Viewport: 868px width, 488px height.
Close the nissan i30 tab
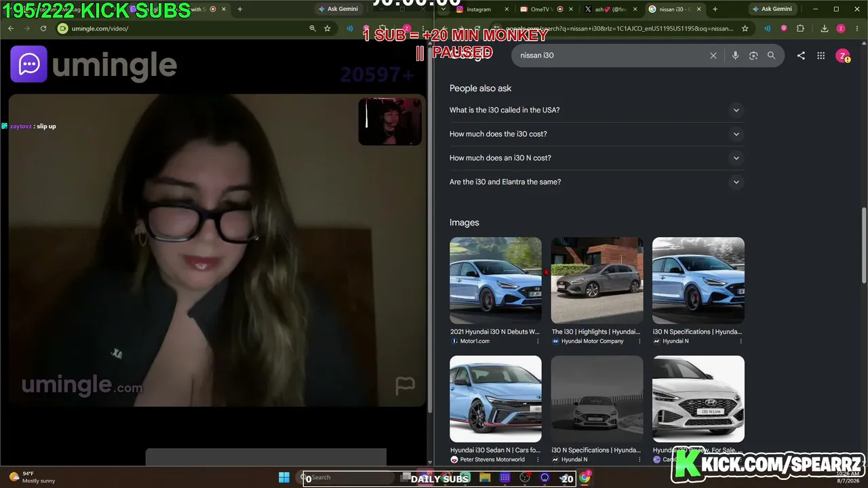pos(698,9)
